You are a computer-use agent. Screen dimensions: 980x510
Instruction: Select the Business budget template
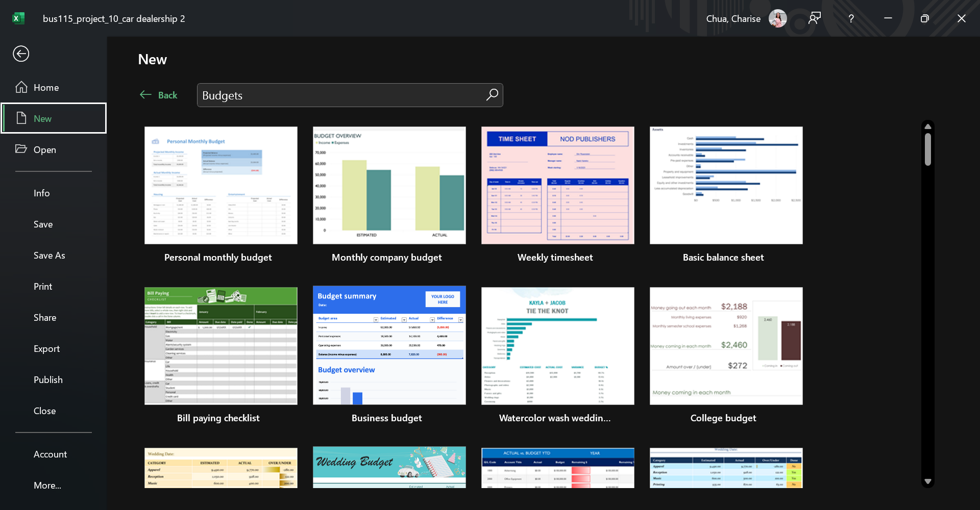(x=389, y=355)
